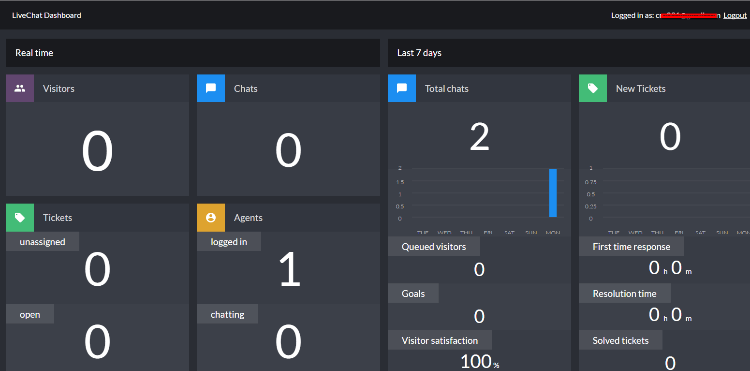Click the open tickets label
This screenshot has width=750, height=371.
pyautogui.click(x=30, y=314)
